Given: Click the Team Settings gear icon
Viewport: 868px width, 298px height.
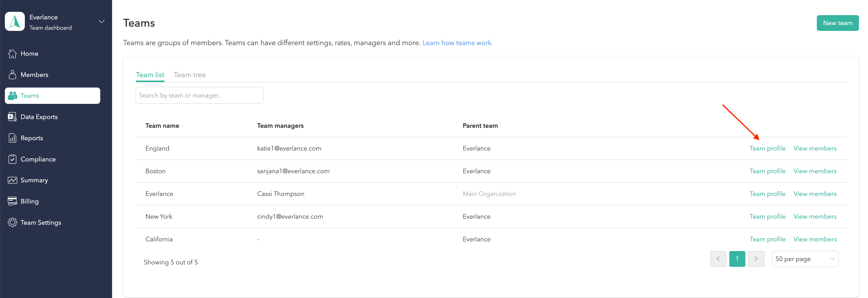Looking at the screenshot, I should coord(12,223).
